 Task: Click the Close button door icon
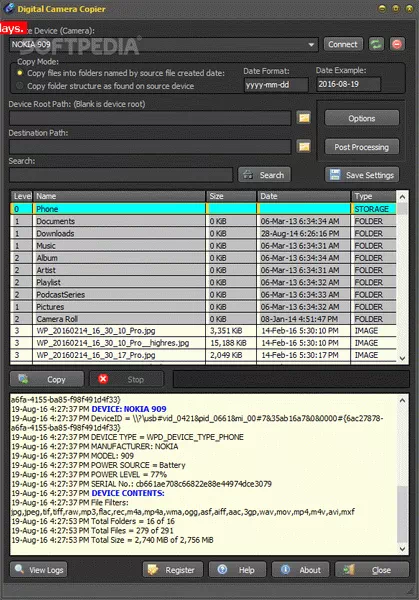pos(349,569)
